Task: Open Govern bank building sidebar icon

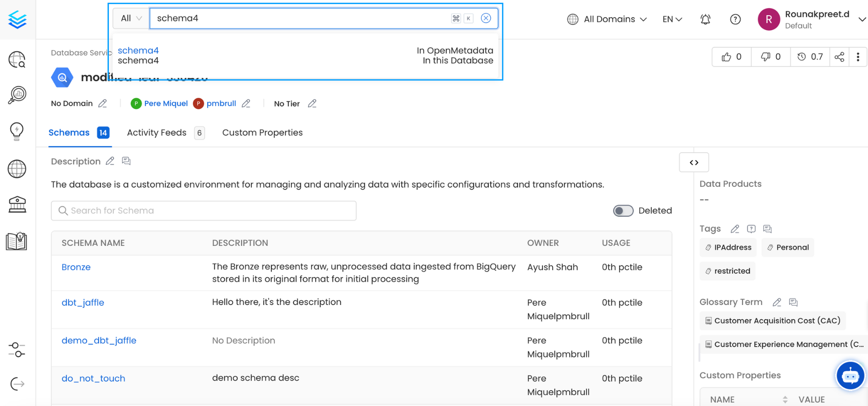Action: (17, 204)
